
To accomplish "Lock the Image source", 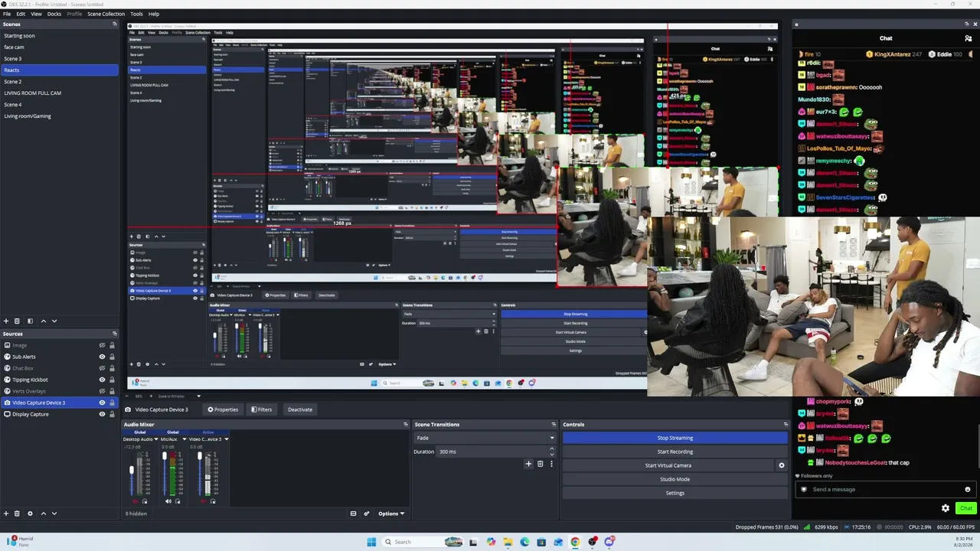I will (112, 345).
